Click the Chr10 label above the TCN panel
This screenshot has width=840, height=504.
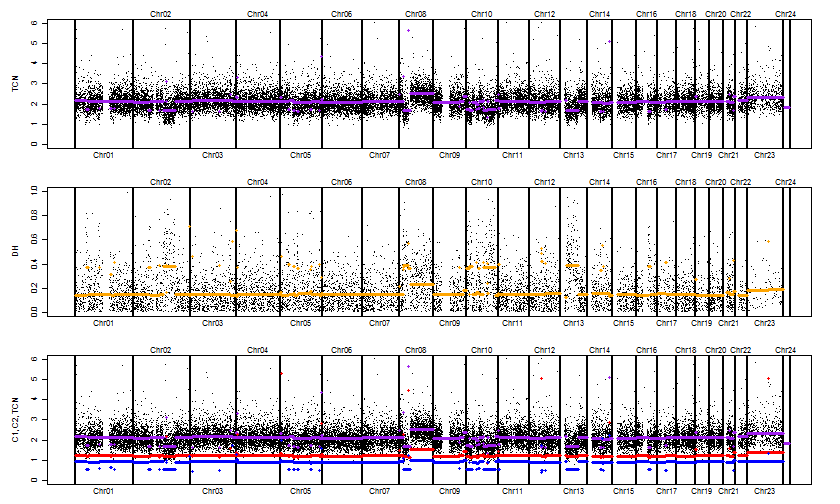[481, 14]
